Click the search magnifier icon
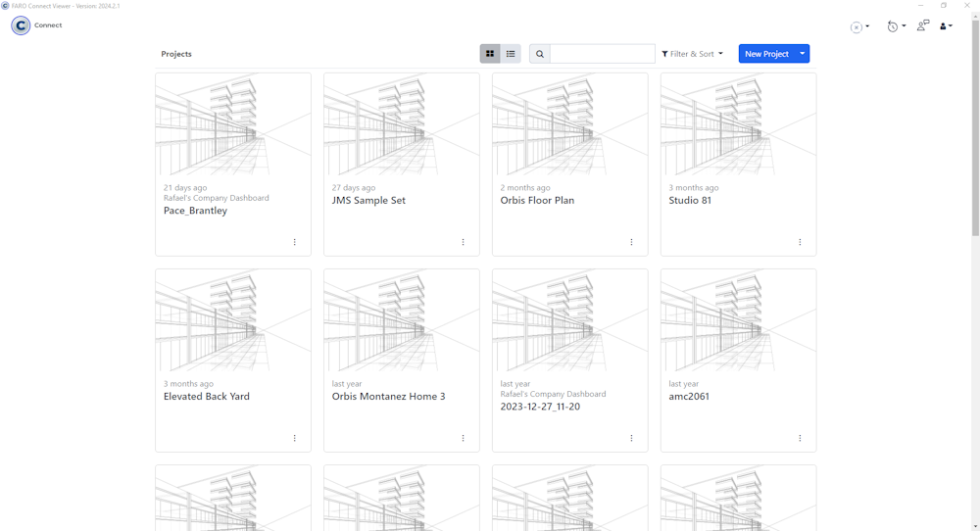 [x=540, y=54]
